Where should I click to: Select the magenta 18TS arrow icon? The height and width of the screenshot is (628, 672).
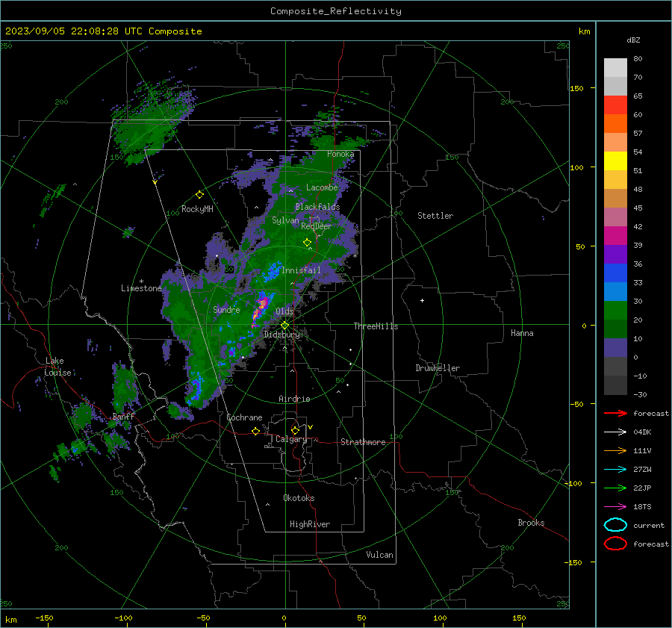pos(615,507)
